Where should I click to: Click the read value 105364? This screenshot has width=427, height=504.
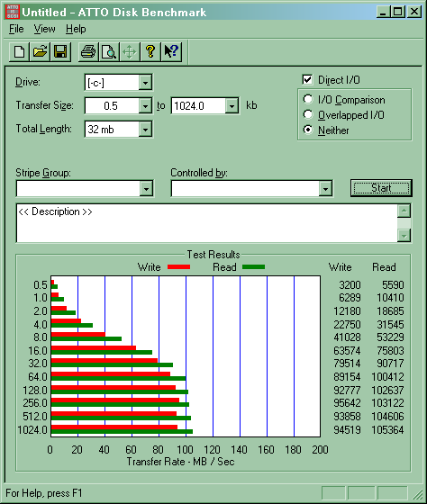(387, 430)
